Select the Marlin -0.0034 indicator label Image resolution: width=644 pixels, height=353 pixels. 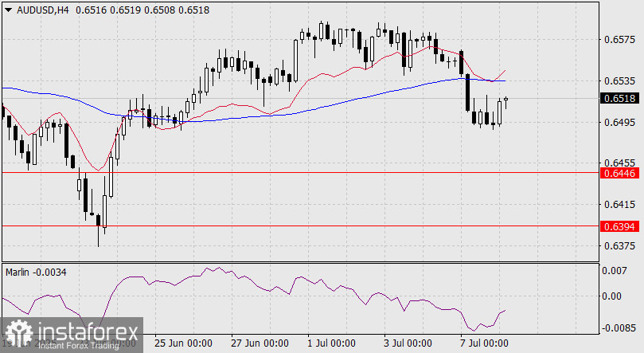36,273
